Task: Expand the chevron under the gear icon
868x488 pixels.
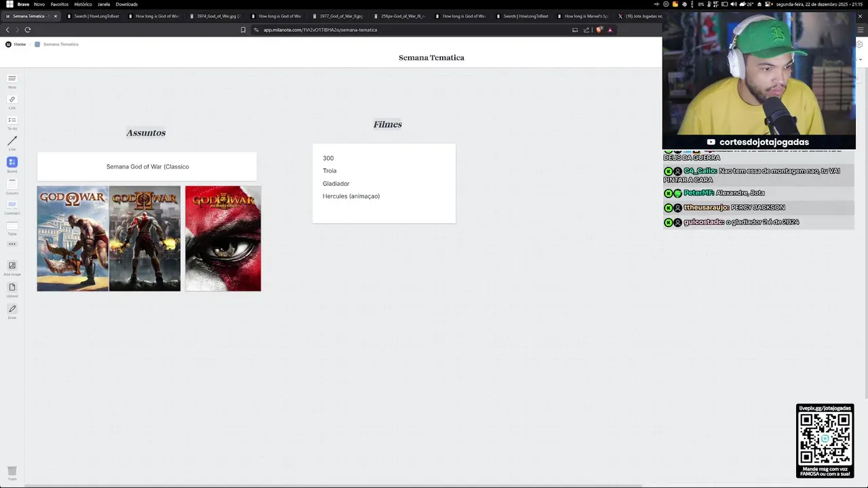Action: pos(861,59)
